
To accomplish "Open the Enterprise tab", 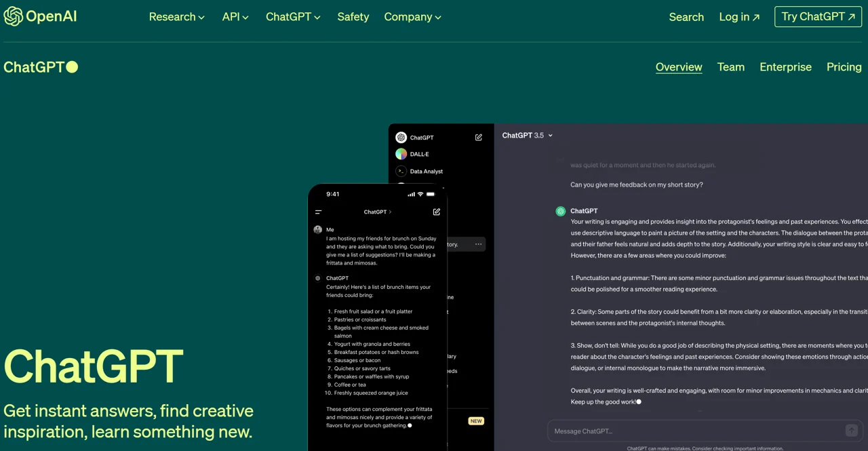I will [785, 66].
